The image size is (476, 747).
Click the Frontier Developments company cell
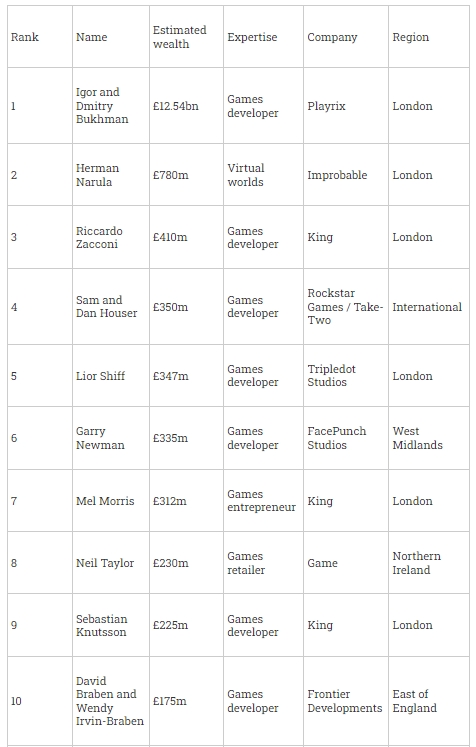tap(346, 701)
